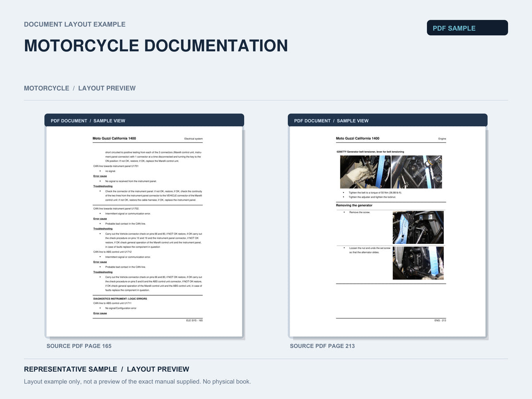
Task: Click the "Layout example only" disclaimer text
Action: [137, 382]
